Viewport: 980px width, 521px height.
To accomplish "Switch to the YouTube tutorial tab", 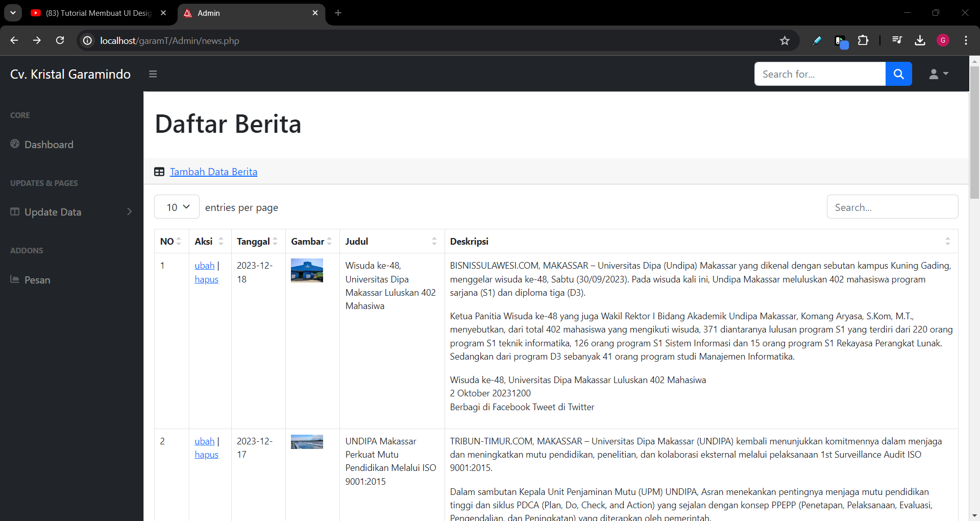I will point(98,13).
